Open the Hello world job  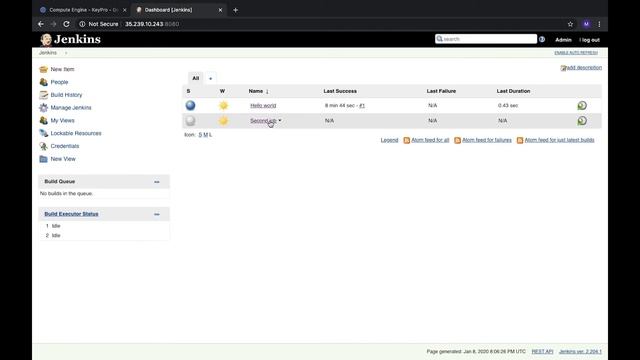(x=263, y=105)
